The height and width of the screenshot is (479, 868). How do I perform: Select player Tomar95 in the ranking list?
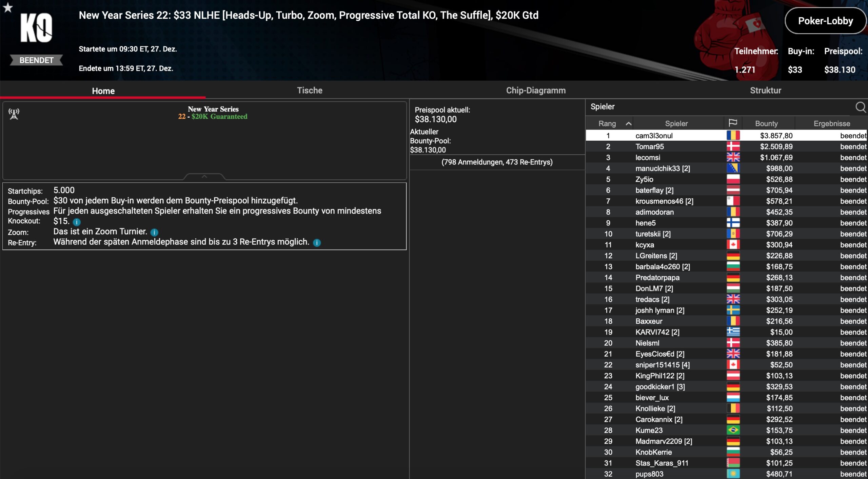click(x=649, y=146)
